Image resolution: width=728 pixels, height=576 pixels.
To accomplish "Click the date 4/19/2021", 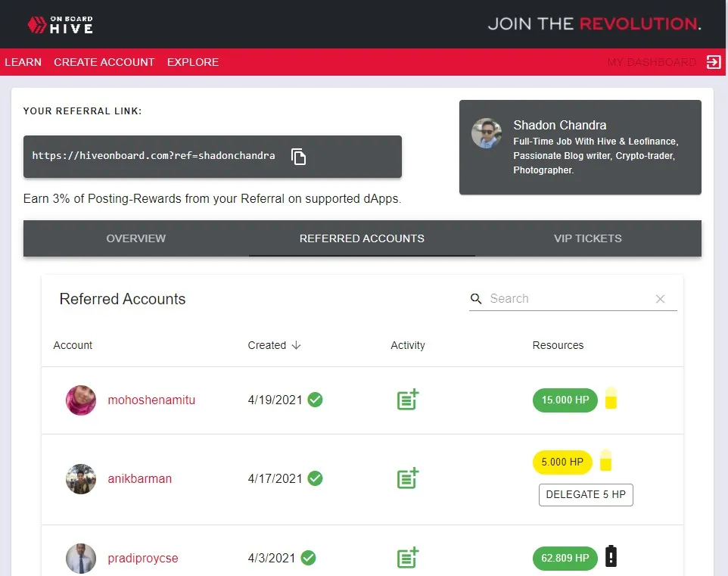I will point(275,400).
